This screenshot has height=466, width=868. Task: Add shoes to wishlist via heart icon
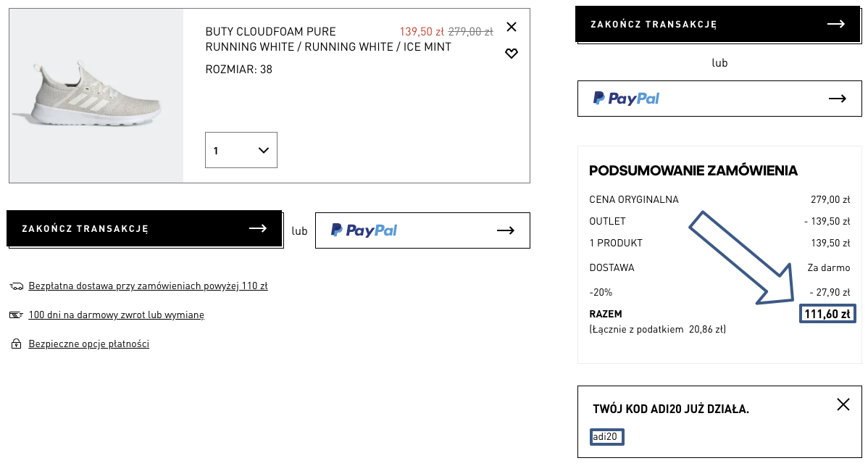click(x=512, y=53)
